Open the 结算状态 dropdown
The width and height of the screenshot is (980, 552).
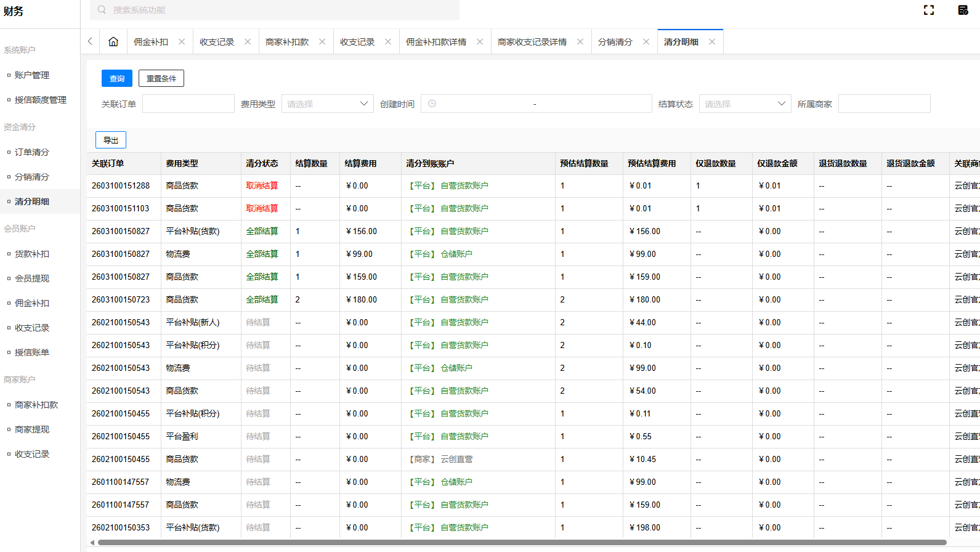[745, 104]
